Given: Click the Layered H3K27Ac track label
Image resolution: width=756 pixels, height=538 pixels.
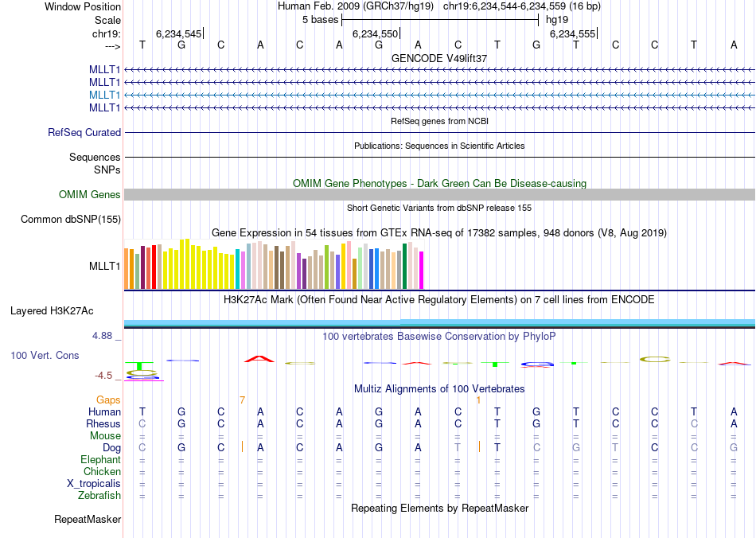Looking at the screenshot, I should [52, 311].
